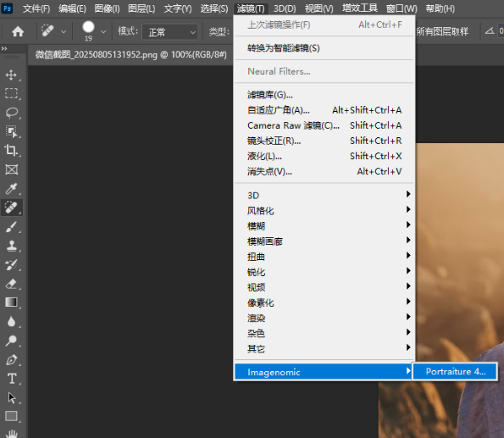Expand the 扭曲 filter submenu

coord(324,257)
